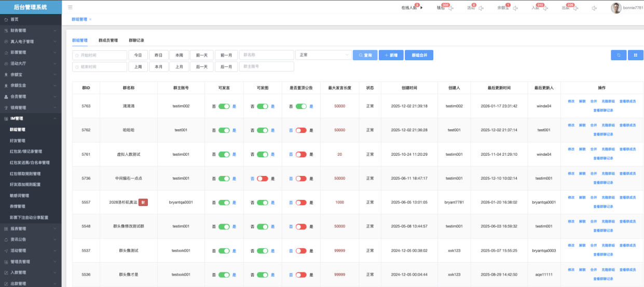This screenshot has width=644, height=287.
Task: Enable 可发图 switch for group 5736
Action: pyautogui.click(x=262, y=179)
